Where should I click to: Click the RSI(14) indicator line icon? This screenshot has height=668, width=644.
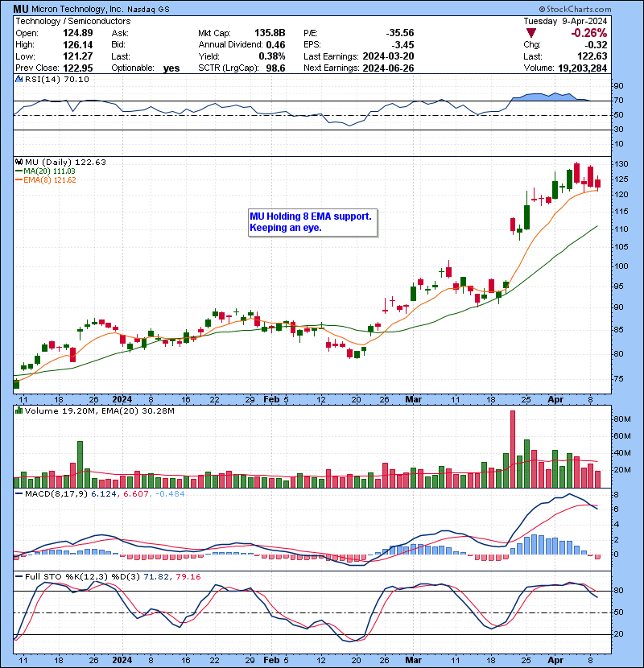tap(19, 79)
